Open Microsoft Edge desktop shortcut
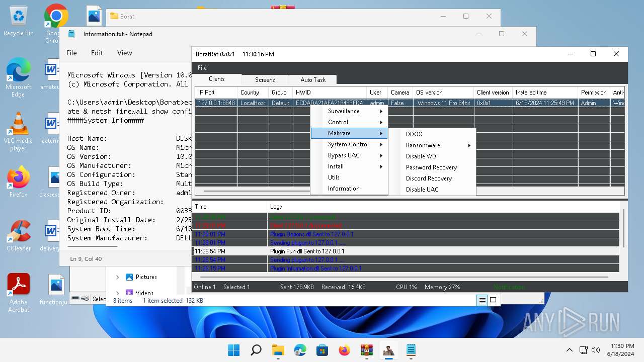Viewport: 644px width, 362px height. (x=19, y=78)
